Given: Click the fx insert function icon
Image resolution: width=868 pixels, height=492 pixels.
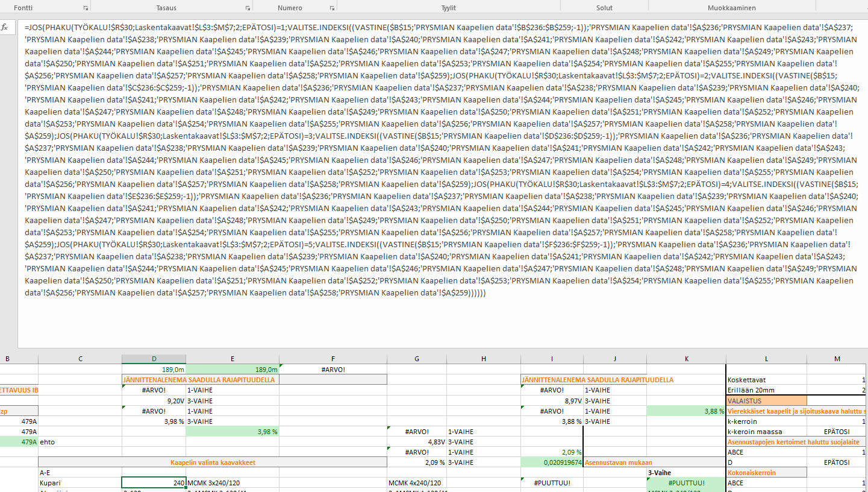Looking at the screenshot, I should point(5,27).
